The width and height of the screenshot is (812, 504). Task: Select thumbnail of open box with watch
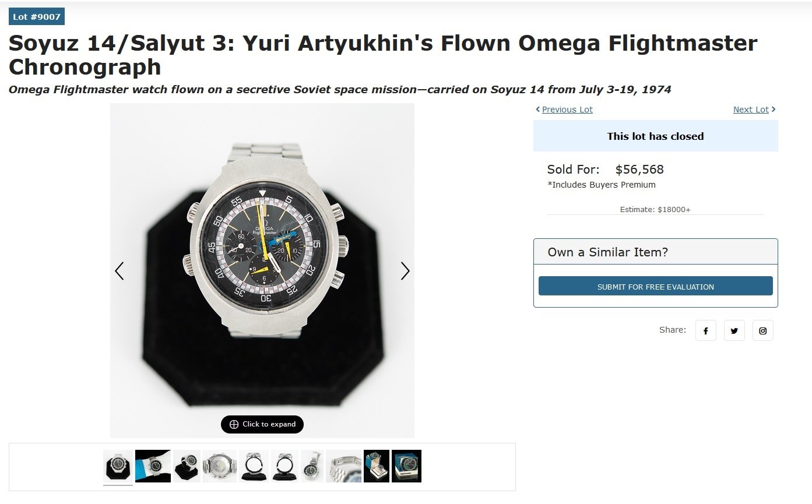(376, 466)
